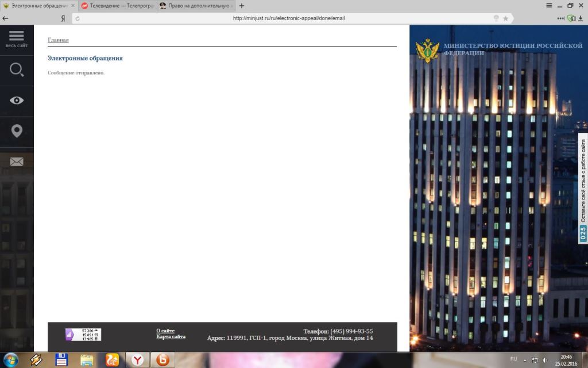Click the Yandex 'Я' home button
Image resolution: width=588 pixels, height=368 pixels.
click(63, 18)
